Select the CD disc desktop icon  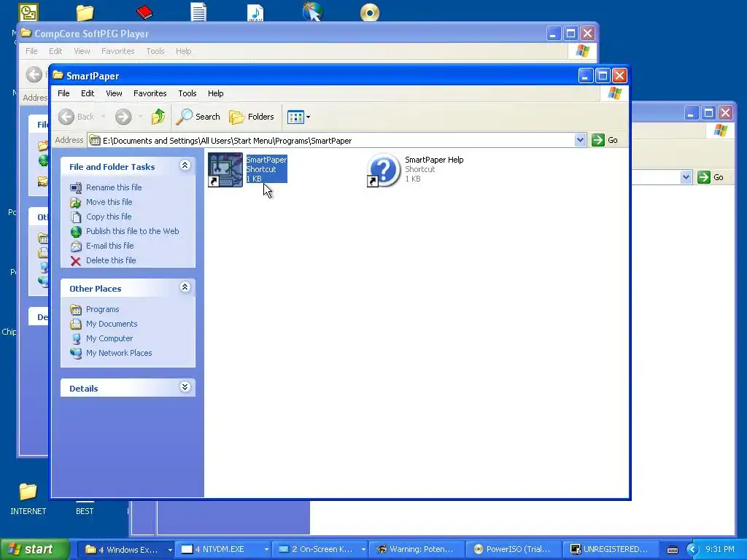[370, 12]
